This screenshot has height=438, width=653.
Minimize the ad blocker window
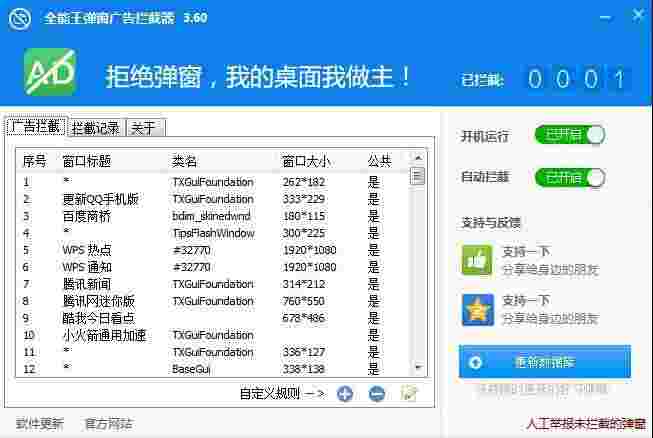click(x=605, y=17)
